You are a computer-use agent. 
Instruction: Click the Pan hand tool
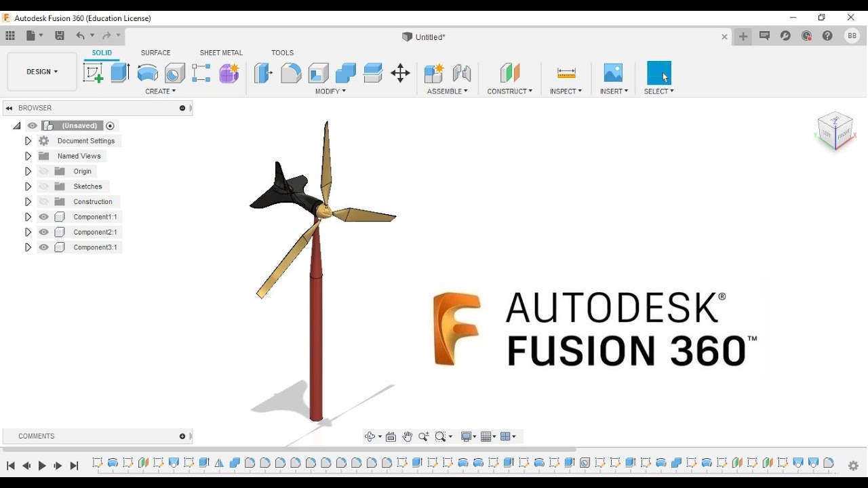pos(407,436)
